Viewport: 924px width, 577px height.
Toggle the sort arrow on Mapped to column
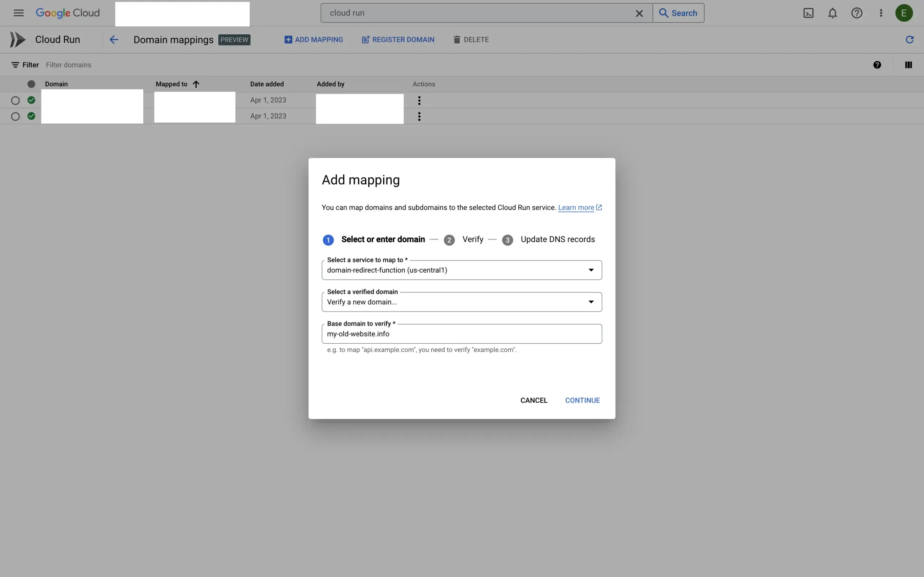196,84
